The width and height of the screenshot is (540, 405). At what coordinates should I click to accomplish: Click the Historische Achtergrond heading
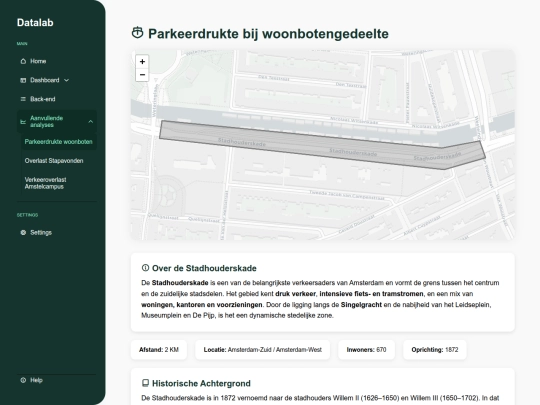(201, 383)
